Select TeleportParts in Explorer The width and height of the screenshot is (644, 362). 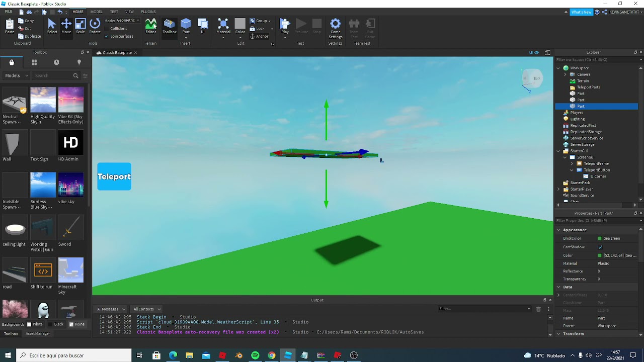tap(588, 87)
